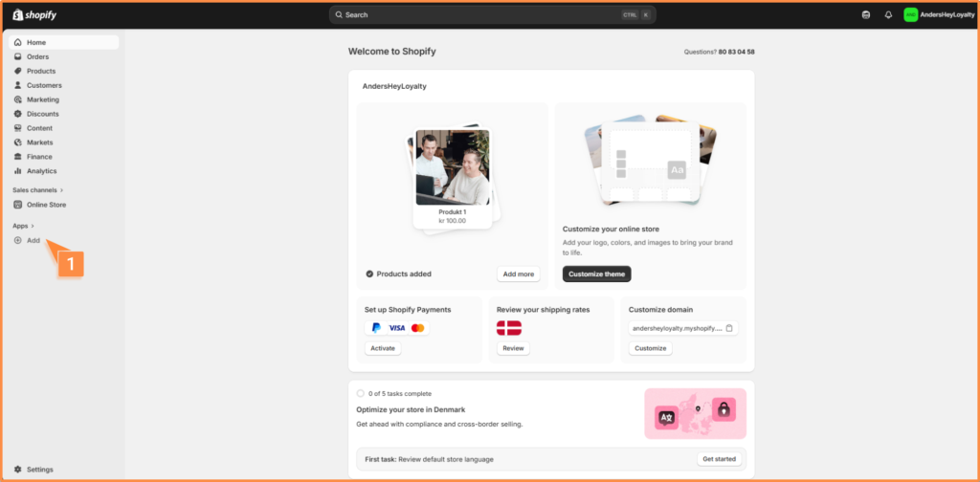980x482 pixels.
Task: Click the Products added checkmark
Action: click(369, 274)
